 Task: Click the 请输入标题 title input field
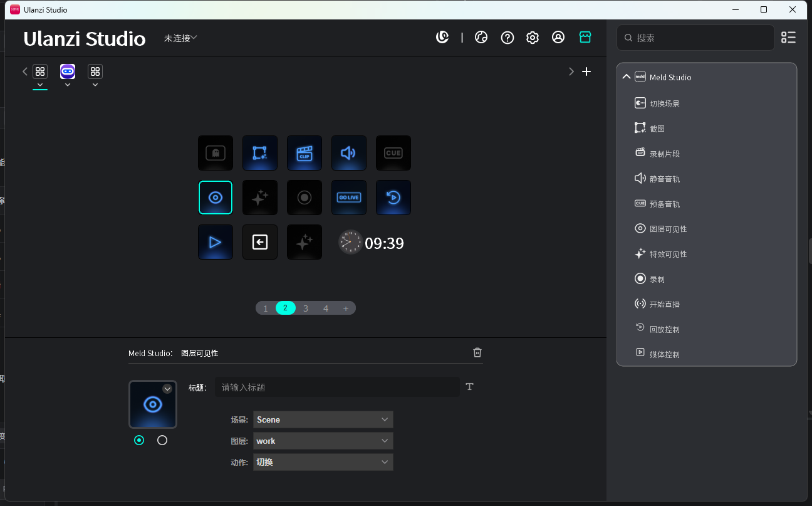coord(337,387)
